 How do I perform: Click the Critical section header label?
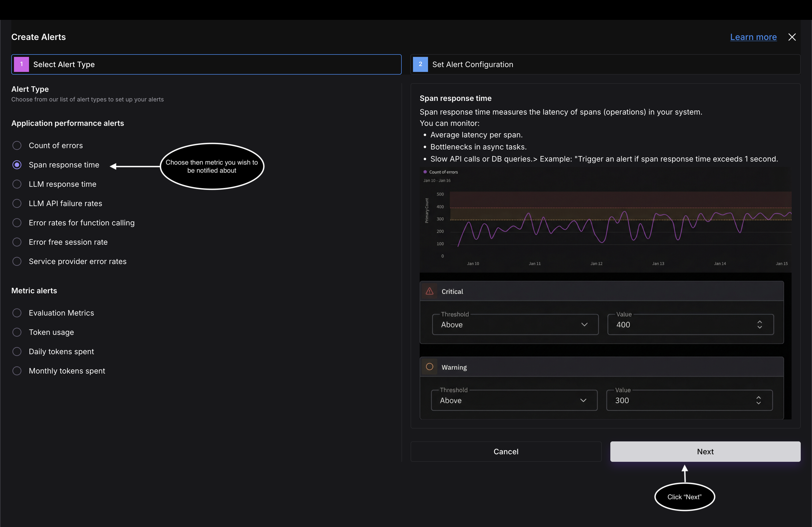[452, 291]
